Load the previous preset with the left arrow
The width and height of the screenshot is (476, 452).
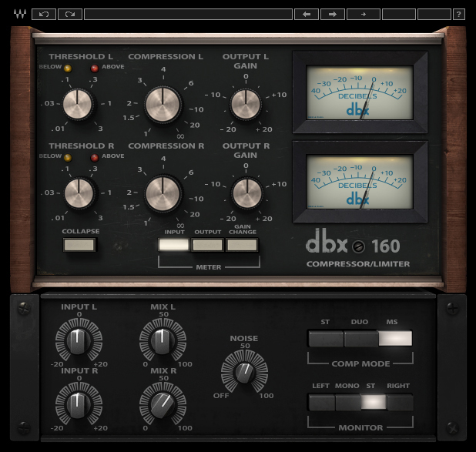coord(307,15)
